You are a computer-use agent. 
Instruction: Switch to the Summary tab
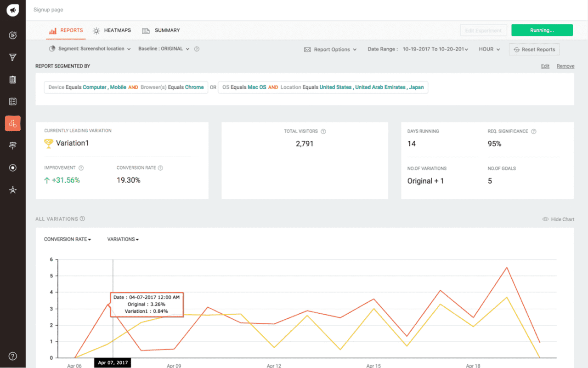pos(161,30)
